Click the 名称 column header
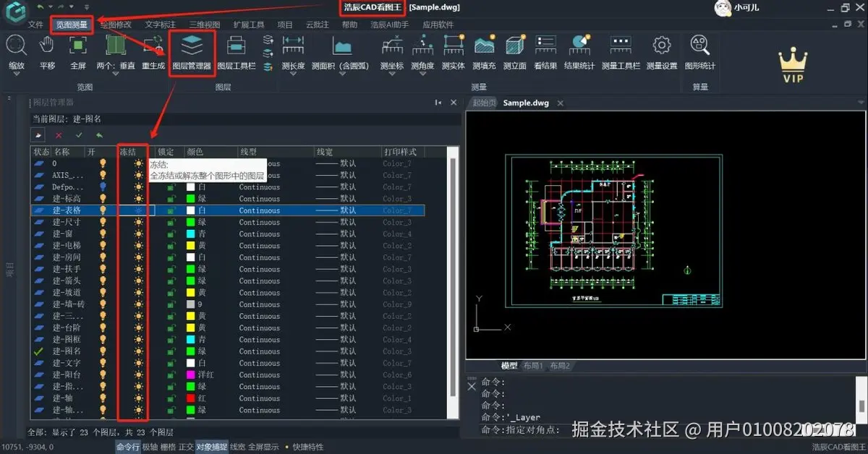The width and height of the screenshot is (868, 454). [62, 152]
